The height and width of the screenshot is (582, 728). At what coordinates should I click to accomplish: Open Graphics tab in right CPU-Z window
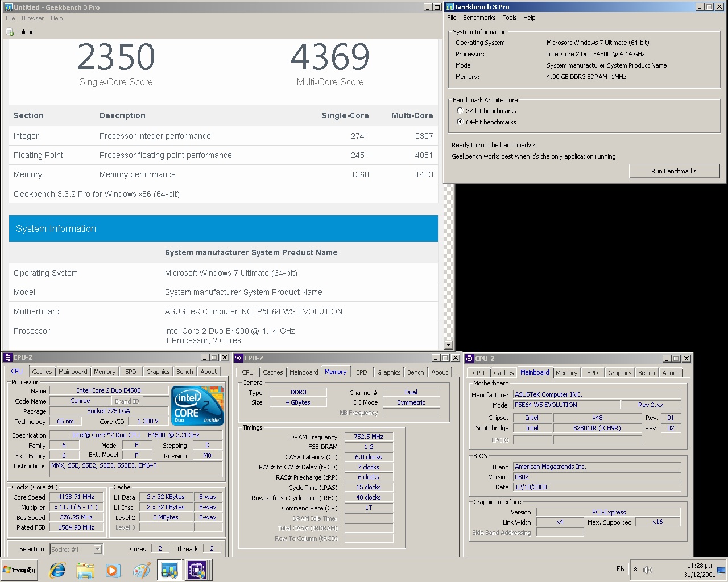[620, 373]
